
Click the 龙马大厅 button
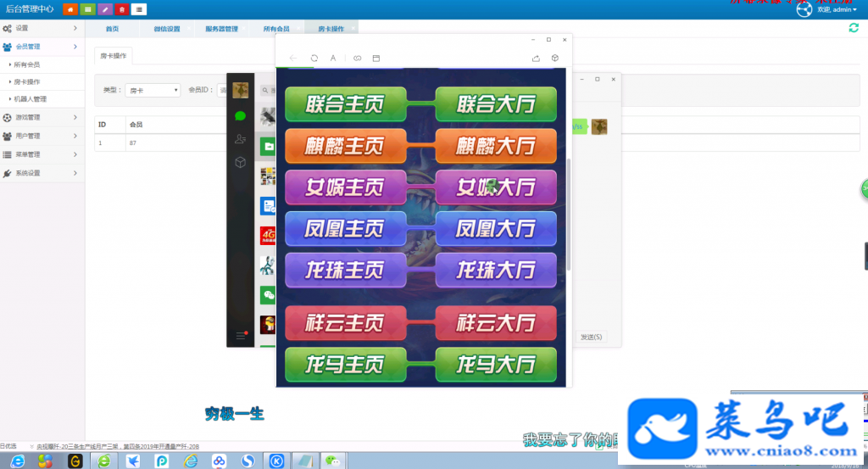(x=496, y=365)
